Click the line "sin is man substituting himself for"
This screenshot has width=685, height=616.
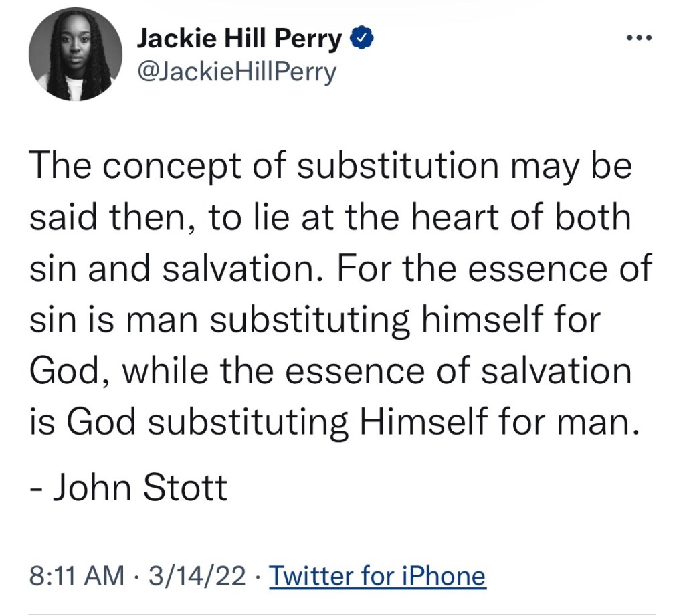316,320
